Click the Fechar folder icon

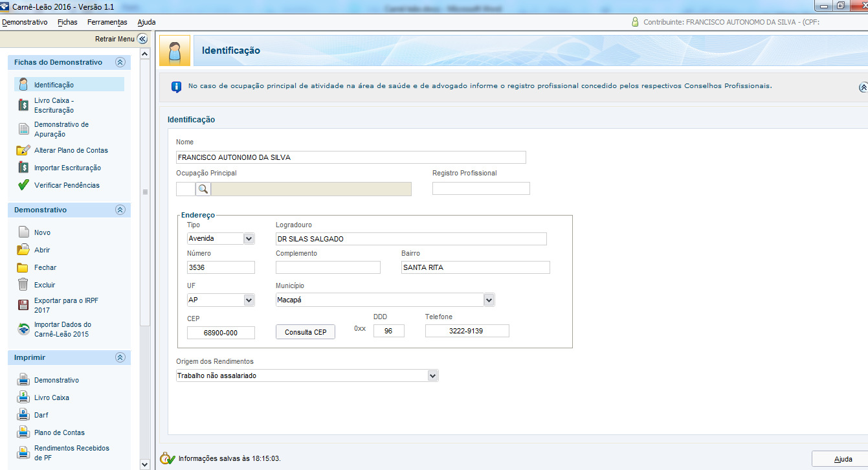pos(23,267)
